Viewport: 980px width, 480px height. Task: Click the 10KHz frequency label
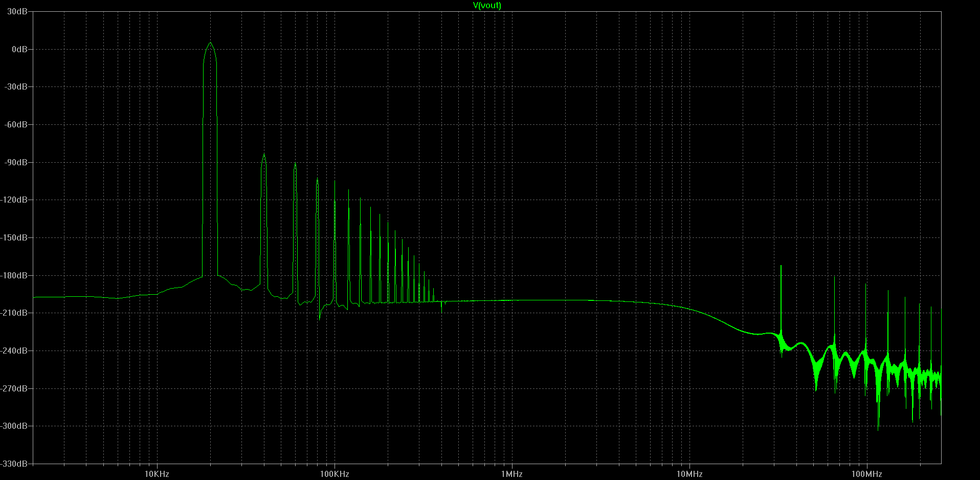click(x=157, y=474)
